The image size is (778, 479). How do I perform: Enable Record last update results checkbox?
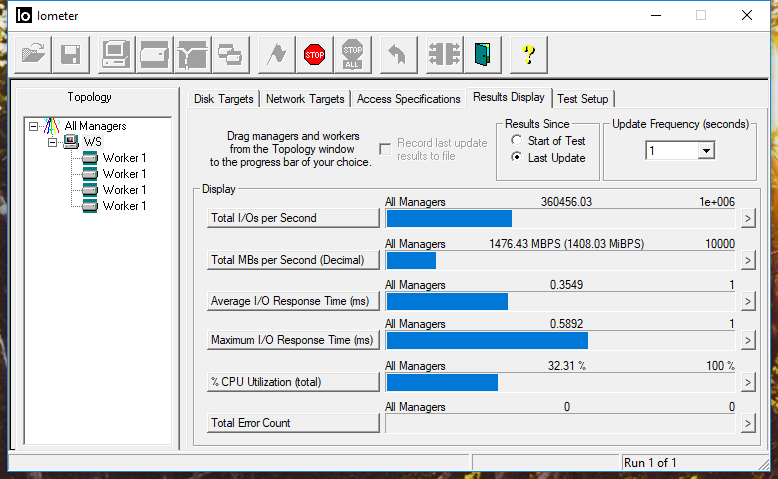tap(385, 149)
